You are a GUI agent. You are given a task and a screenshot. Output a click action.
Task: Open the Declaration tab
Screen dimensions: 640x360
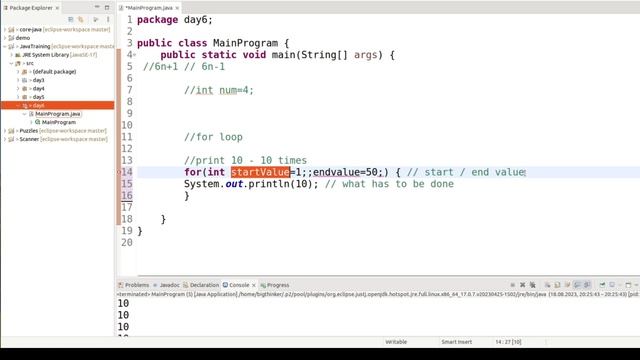[x=201, y=285]
